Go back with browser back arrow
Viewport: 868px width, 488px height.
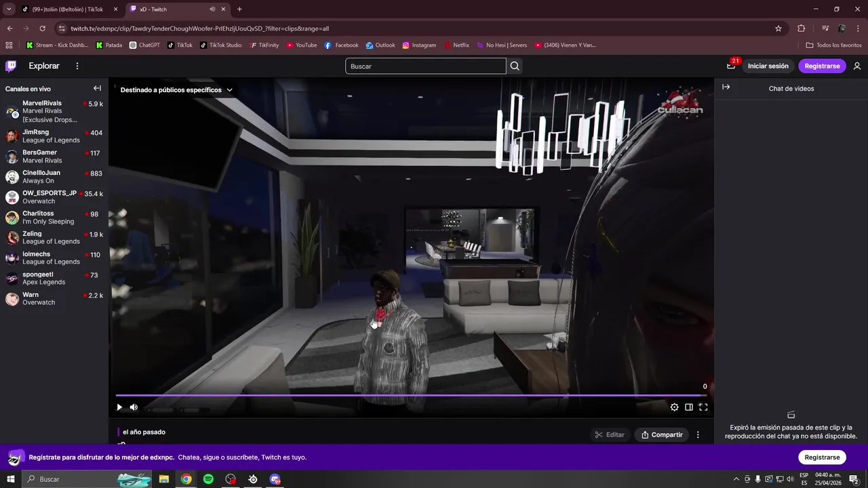pyautogui.click(x=9, y=28)
